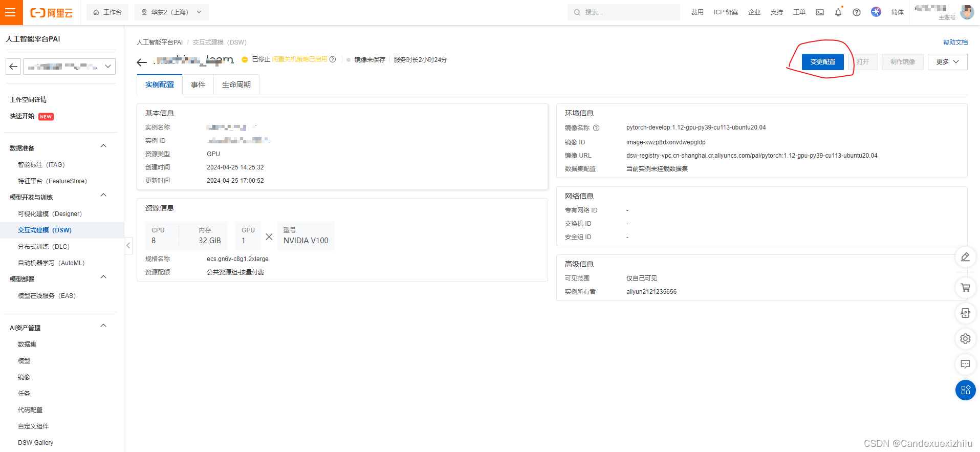The width and height of the screenshot is (980, 452).
Task: Open the Cloud Shell terminal icon
Action: [820, 12]
